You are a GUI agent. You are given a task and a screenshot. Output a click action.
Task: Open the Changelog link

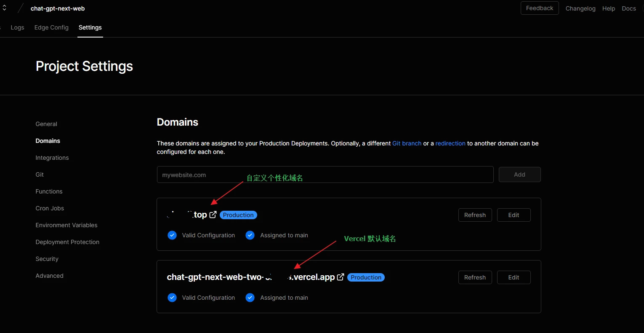[580, 8]
